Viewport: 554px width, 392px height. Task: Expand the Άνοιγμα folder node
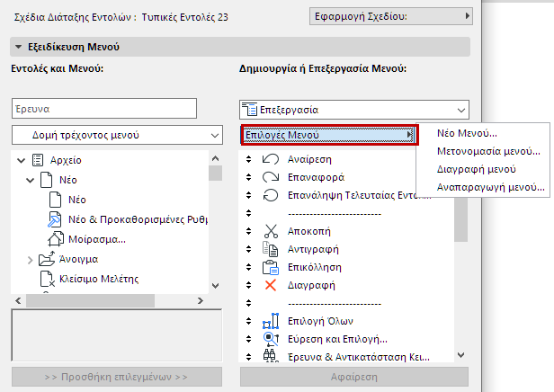(31, 259)
